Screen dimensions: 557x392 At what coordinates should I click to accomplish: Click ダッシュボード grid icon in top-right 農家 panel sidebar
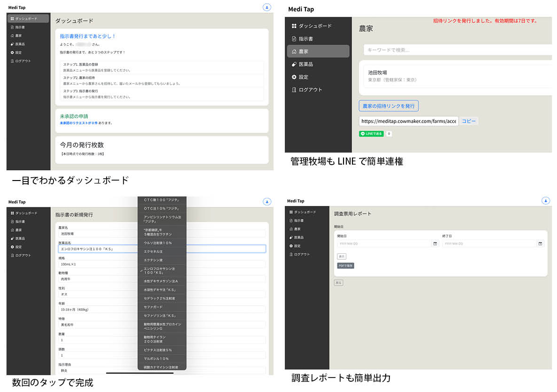pos(294,26)
